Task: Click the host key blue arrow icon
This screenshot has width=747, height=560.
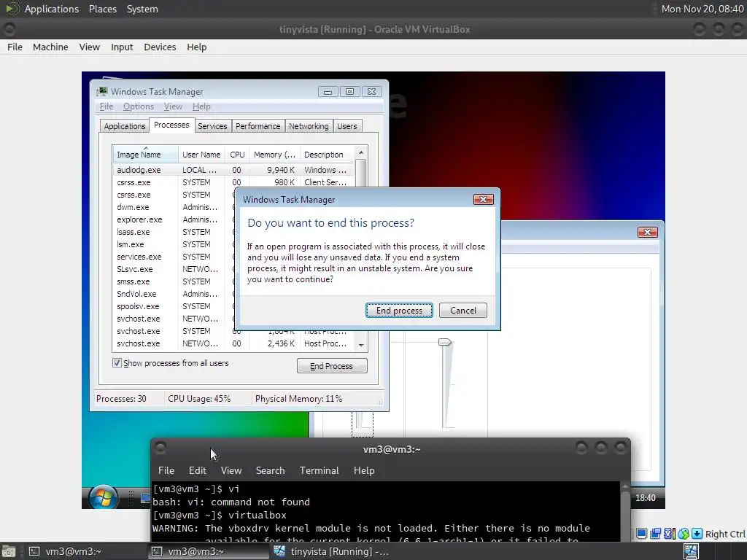Action: 697,534
